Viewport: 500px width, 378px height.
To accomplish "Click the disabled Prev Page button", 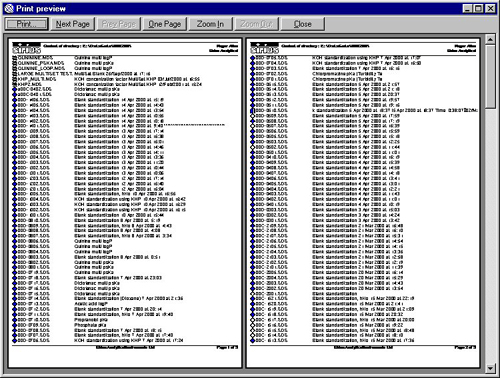I will (x=119, y=24).
